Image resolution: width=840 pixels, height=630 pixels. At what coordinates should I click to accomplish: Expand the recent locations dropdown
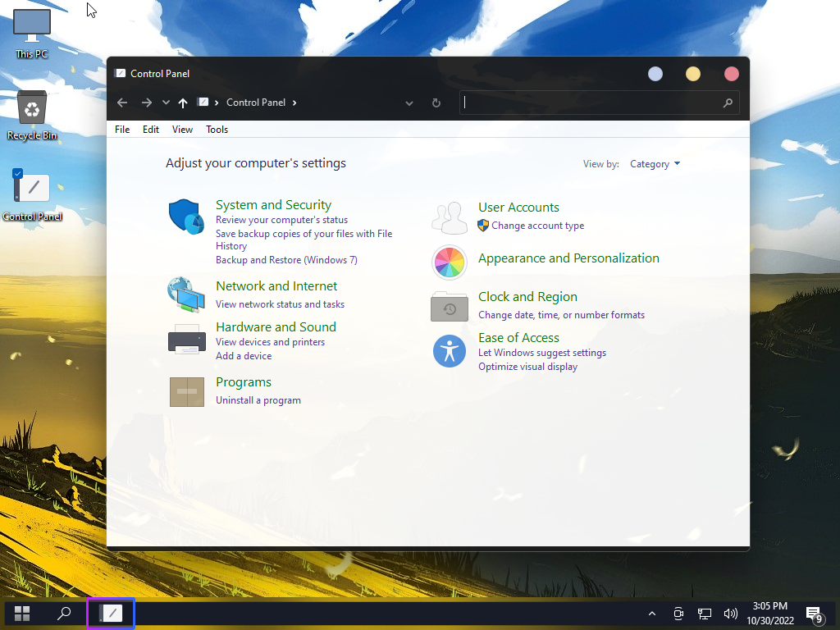click(x=166, y=103)
